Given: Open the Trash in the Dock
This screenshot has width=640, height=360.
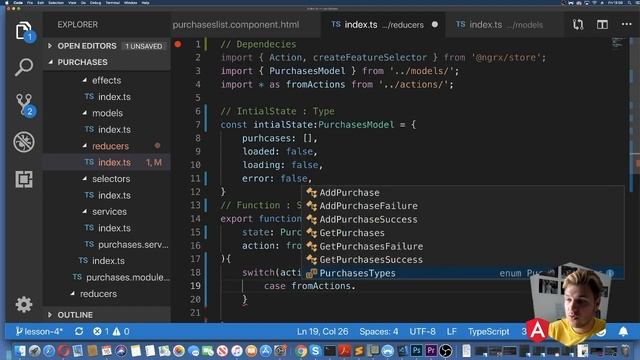Looking at the screenshot, I should tap(625, 351).
